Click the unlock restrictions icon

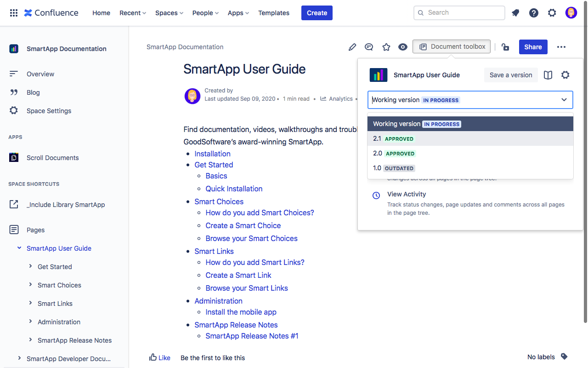tap(505, 47)
